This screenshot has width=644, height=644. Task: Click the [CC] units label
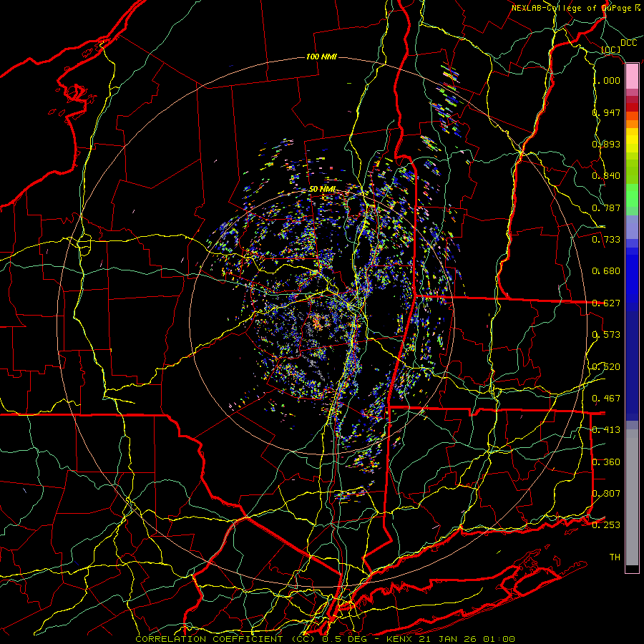pos(611,50)
